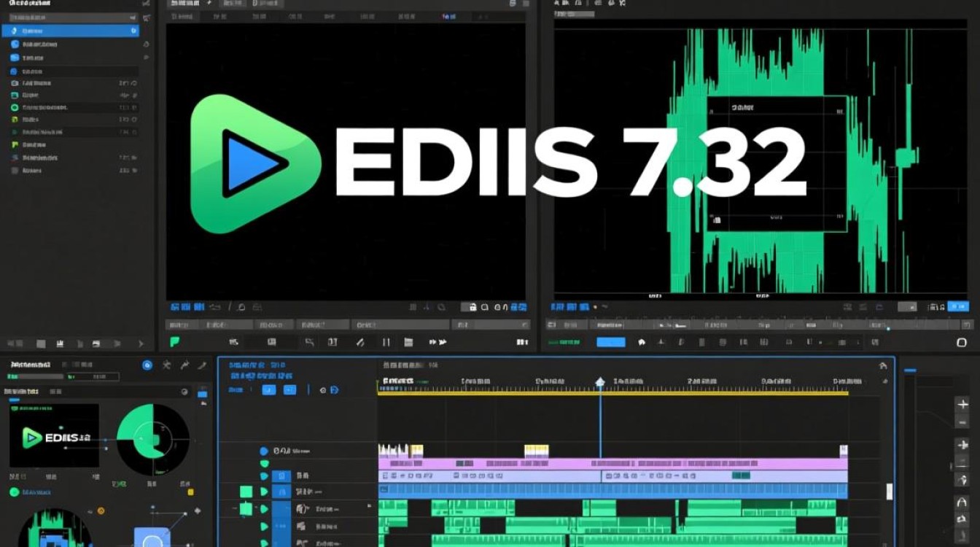Click the right chevron at bottom of media panel
Viewport: 980px width, 547px height.
[x=141, y=344]
